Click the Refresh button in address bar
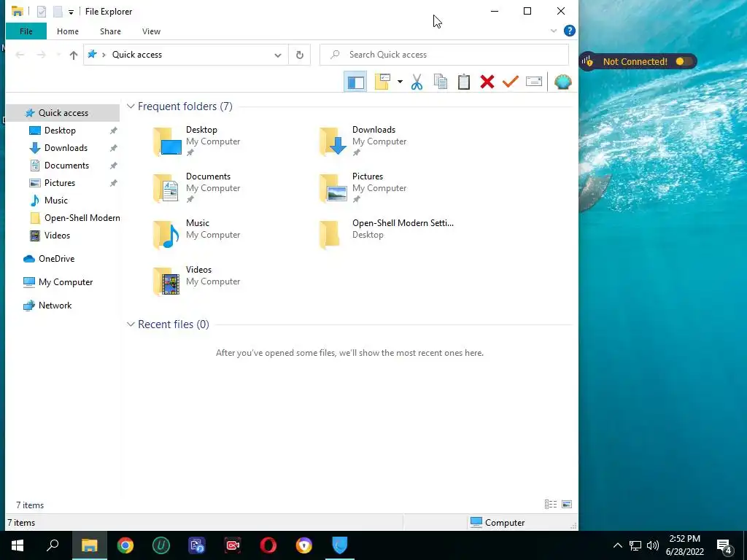 300,55
